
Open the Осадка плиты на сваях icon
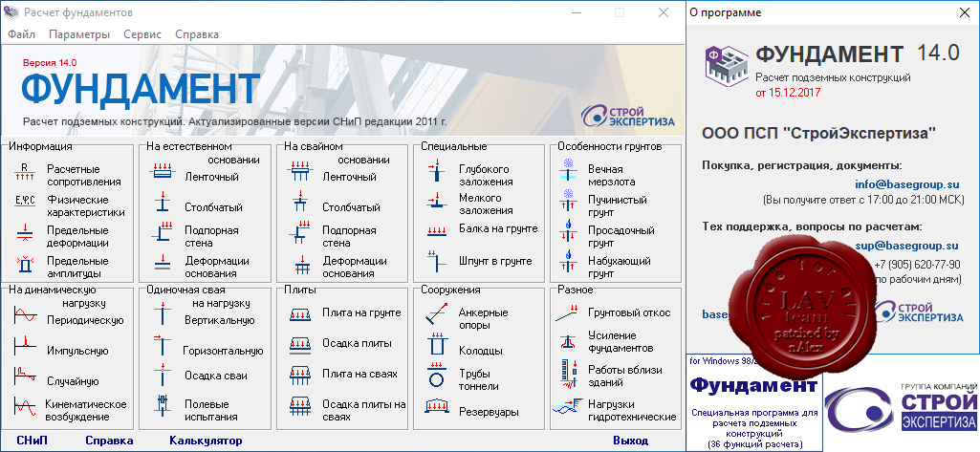point(300,406)
